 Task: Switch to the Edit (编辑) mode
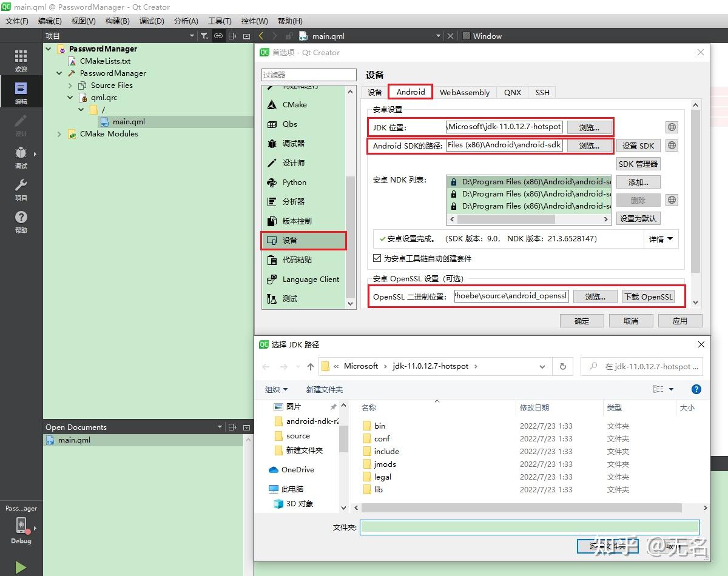tap(21, 93)
